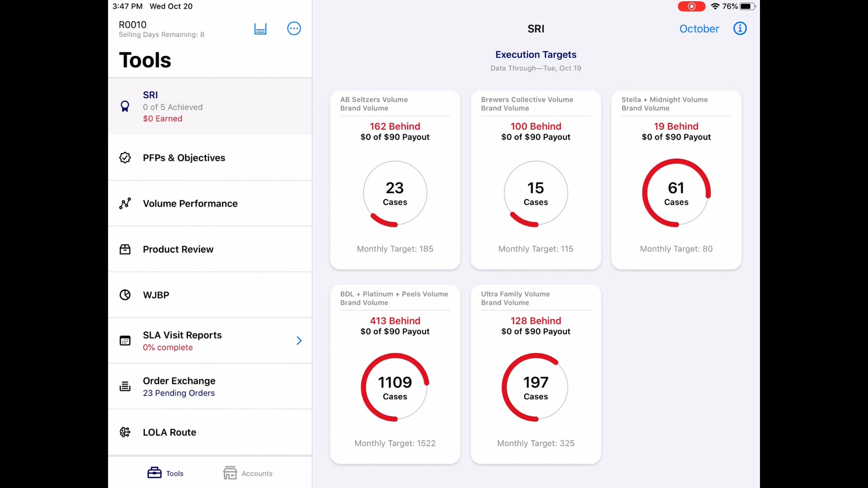Change the month from October

pyautogui.click(x=699, y=29)
